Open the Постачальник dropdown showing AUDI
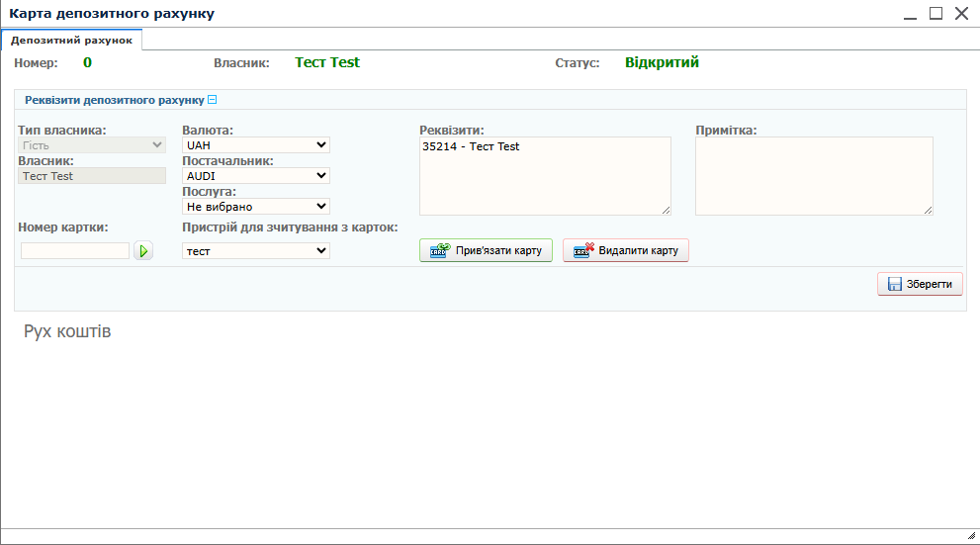This screenshot has width=980, height=545. pyautogui.click(x=255, y=176)
